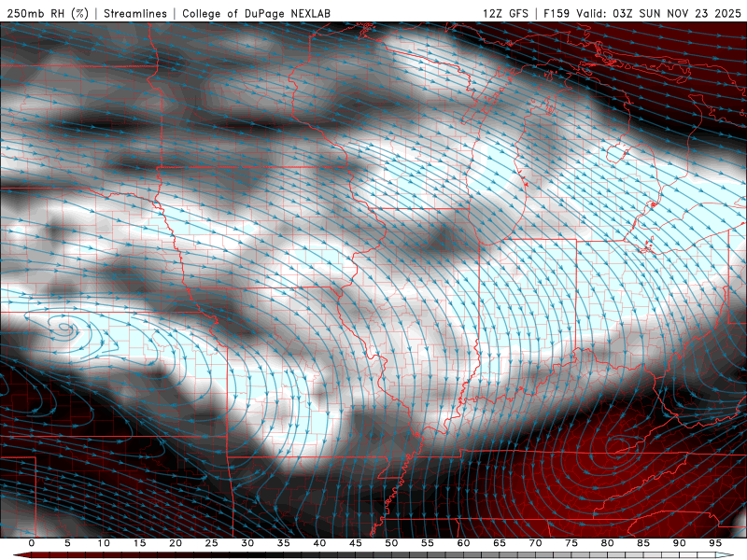Select colorbar value '75'
Screen dimensions: 747x560
[x=571, y=543]
